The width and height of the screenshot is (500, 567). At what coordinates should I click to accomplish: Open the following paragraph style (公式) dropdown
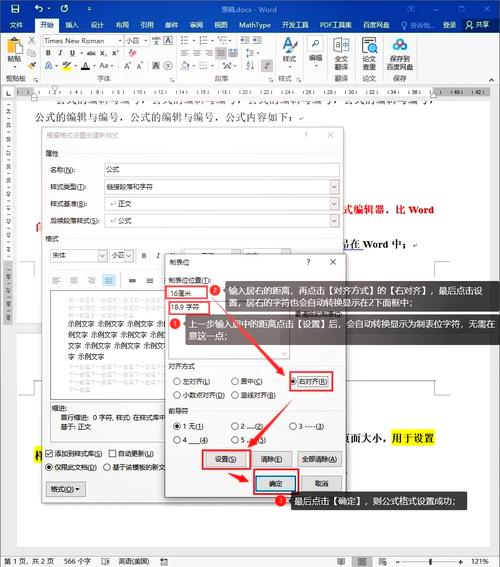point(334,221)
